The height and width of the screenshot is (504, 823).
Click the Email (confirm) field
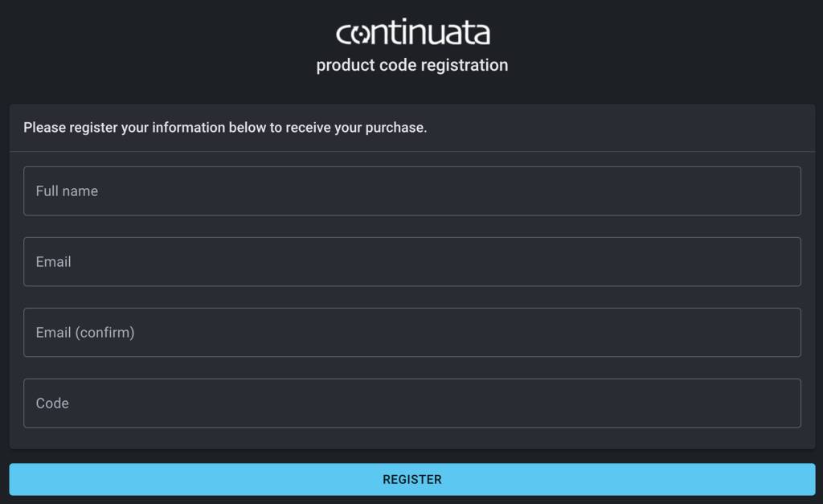coord(411,332)
